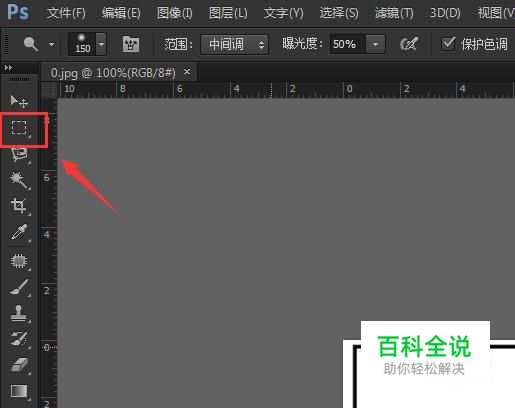
Task: Select the Healing Brush patch tool
Action: (19, 261)
